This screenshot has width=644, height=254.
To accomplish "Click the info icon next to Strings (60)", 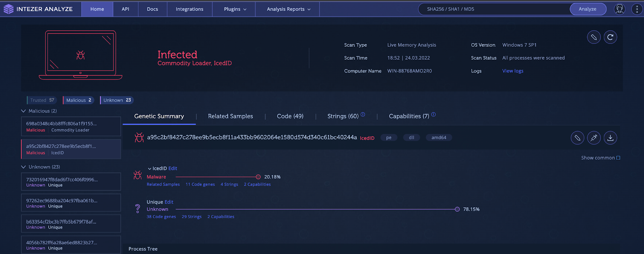I will click(x=363, y=115).
